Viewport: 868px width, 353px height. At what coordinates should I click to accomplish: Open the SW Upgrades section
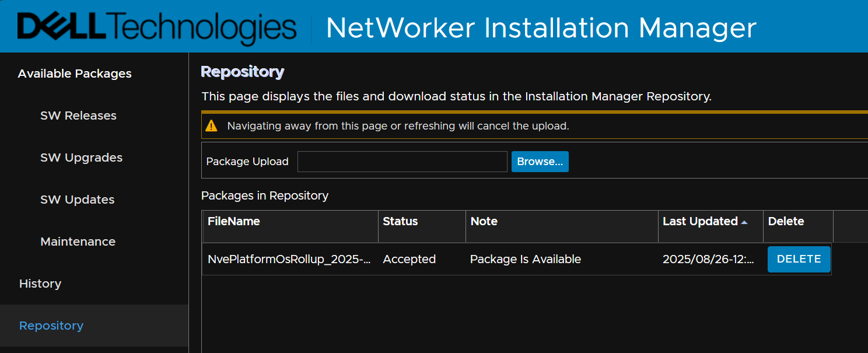point(81,157)
